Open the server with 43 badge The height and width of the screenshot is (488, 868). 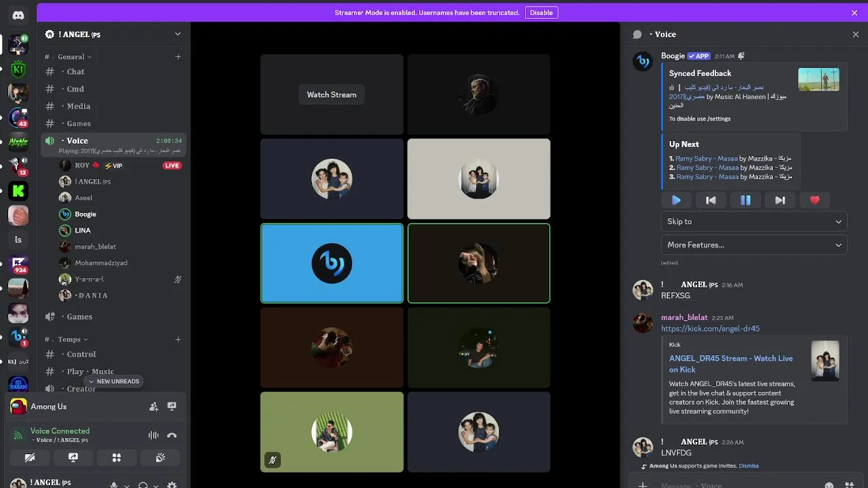18,117
